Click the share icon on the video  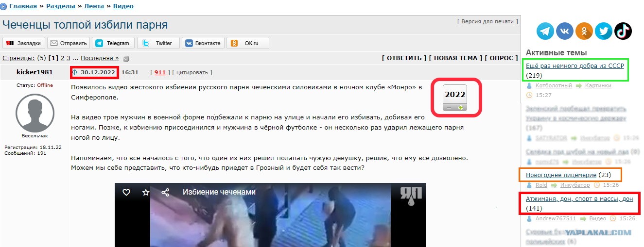click(165, 192)
